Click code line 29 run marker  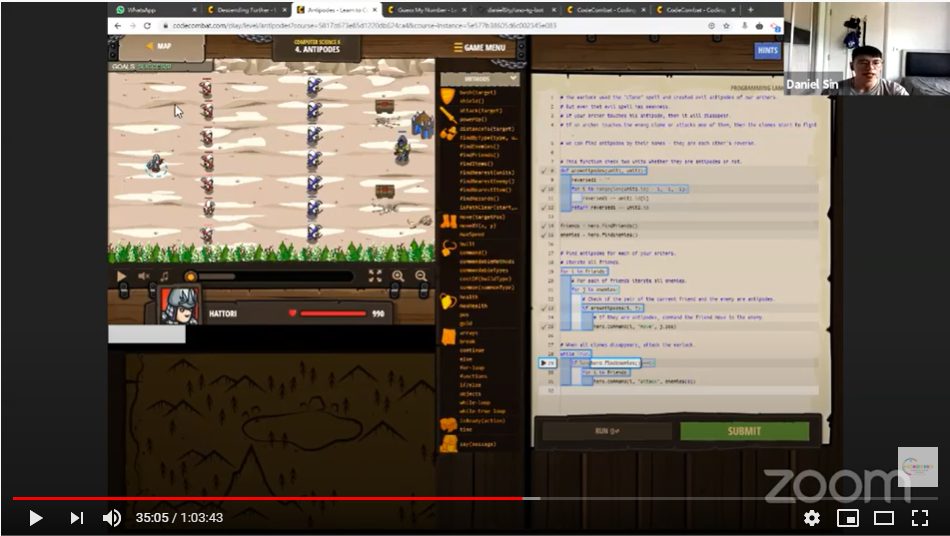click(548, 363)
